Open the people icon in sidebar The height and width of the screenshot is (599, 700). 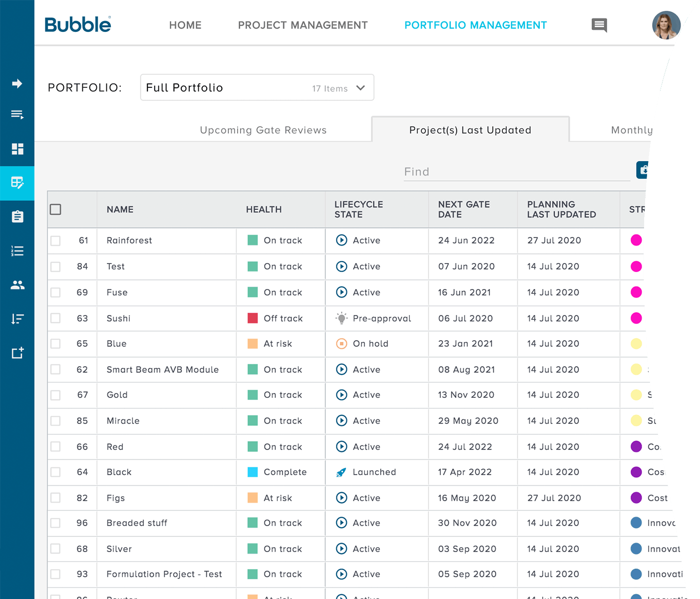pos(17,285)
